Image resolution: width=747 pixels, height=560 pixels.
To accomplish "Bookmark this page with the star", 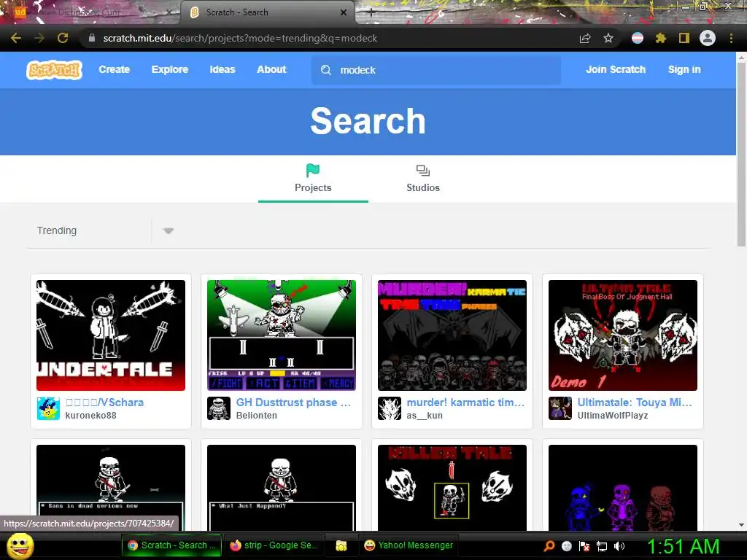I will 608,38.
